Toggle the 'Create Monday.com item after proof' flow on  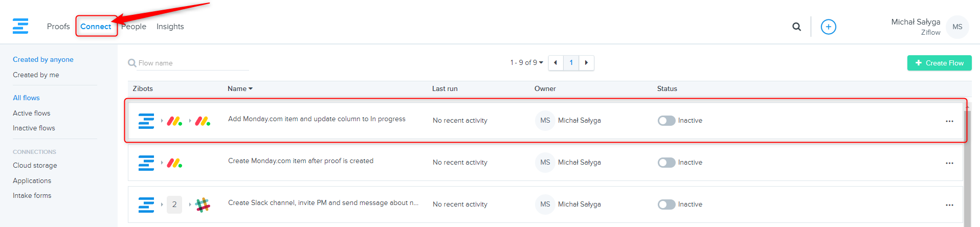[x=666, y=163]
